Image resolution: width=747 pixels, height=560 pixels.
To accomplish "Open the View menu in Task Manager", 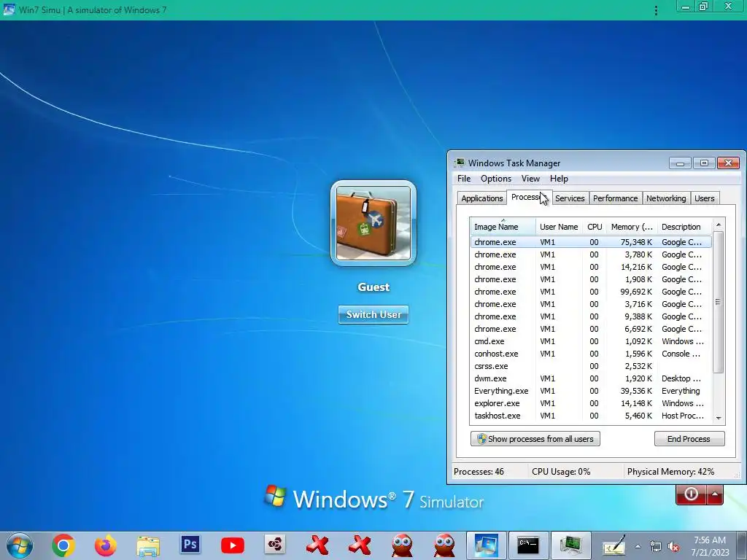I will [531, 179].
